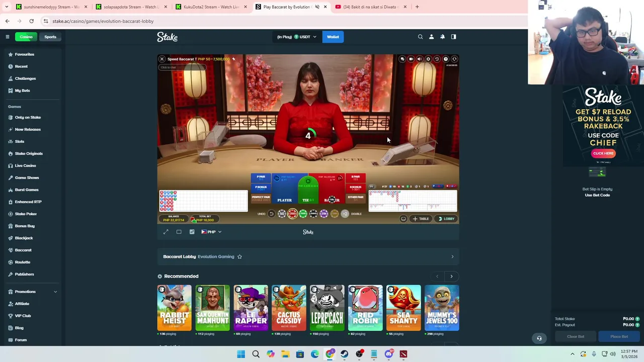Double the current bet with x2 button

pos(345,214)
